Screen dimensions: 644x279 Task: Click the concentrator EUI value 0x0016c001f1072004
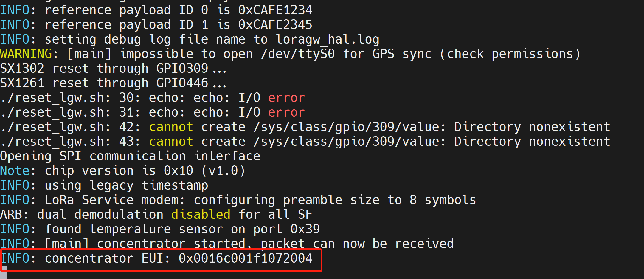[x=246, y=258]
